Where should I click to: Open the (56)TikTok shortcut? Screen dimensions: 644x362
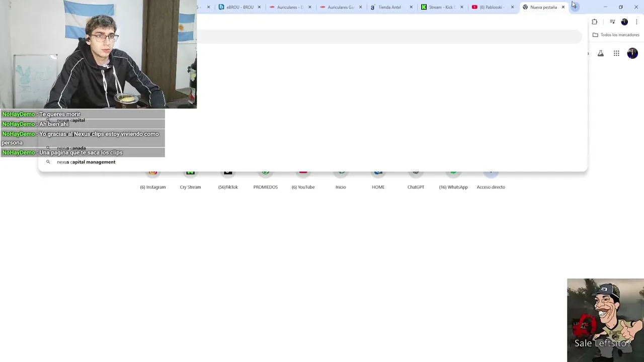point(228,179)
